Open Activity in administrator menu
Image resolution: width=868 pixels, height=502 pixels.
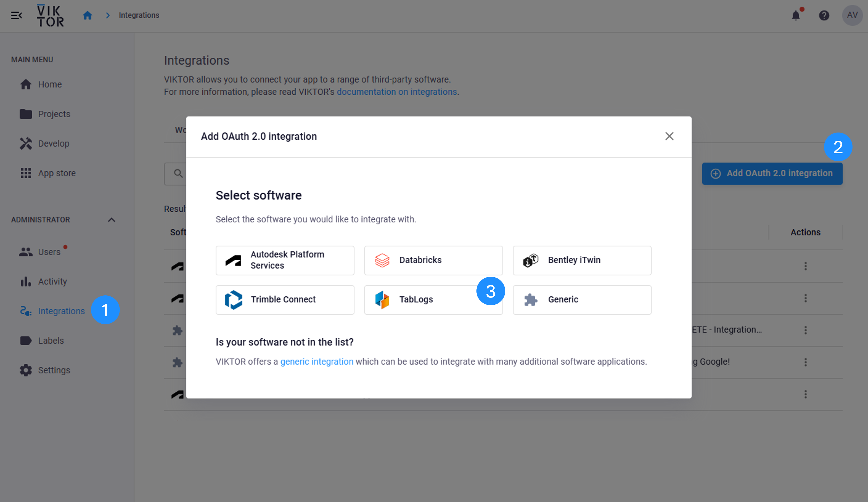coord(52,282)
